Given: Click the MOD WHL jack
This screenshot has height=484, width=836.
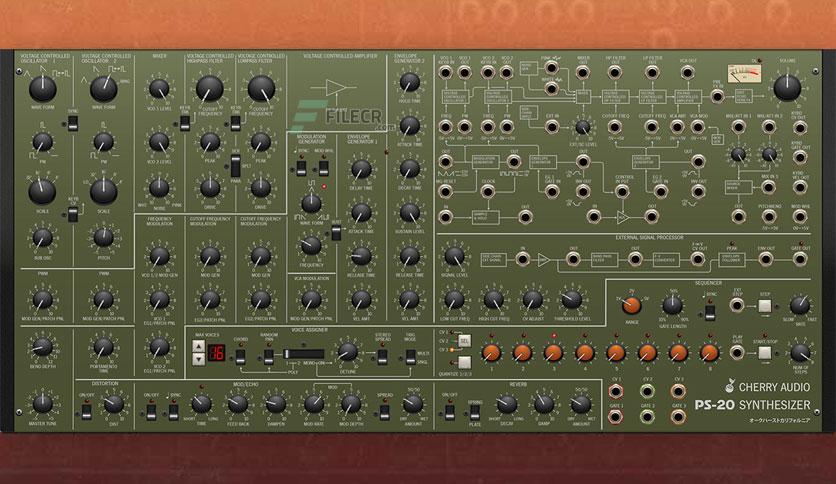Looking at the screenshot, I should [800, 216].
